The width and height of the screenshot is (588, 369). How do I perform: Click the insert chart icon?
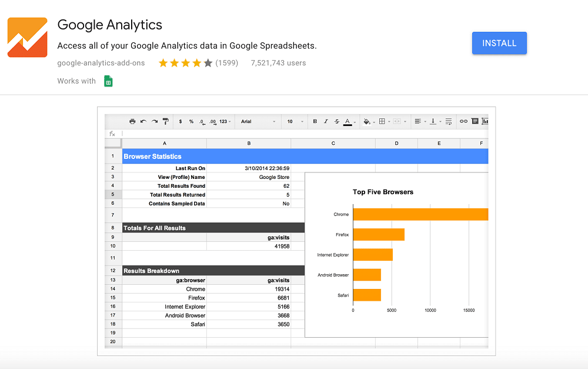pyautogui.click(x=485, y=121)
